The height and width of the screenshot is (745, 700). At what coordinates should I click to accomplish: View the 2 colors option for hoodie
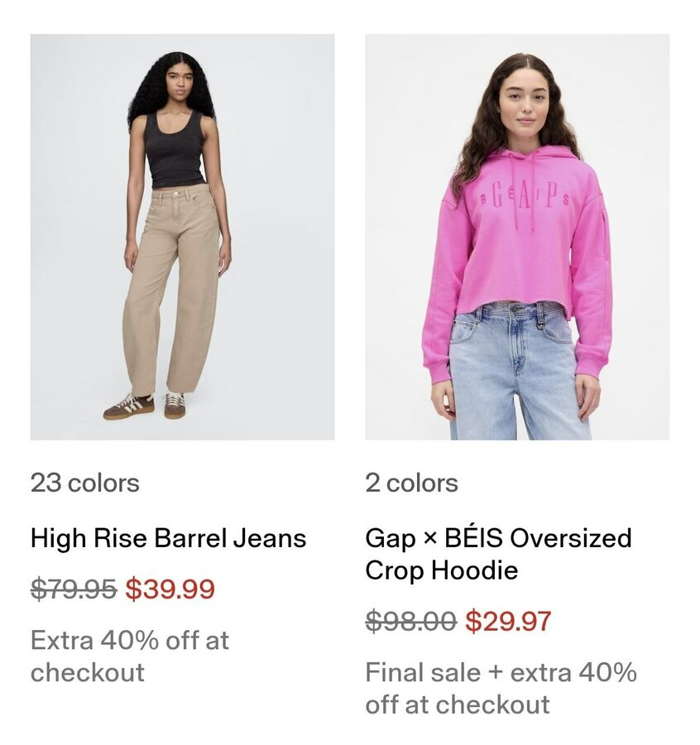coord(412,483)
